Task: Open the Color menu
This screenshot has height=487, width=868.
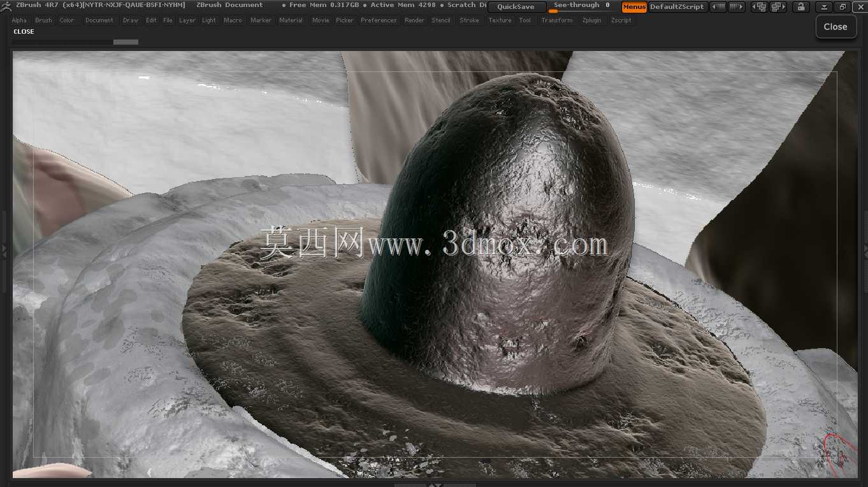Action: 67,20
